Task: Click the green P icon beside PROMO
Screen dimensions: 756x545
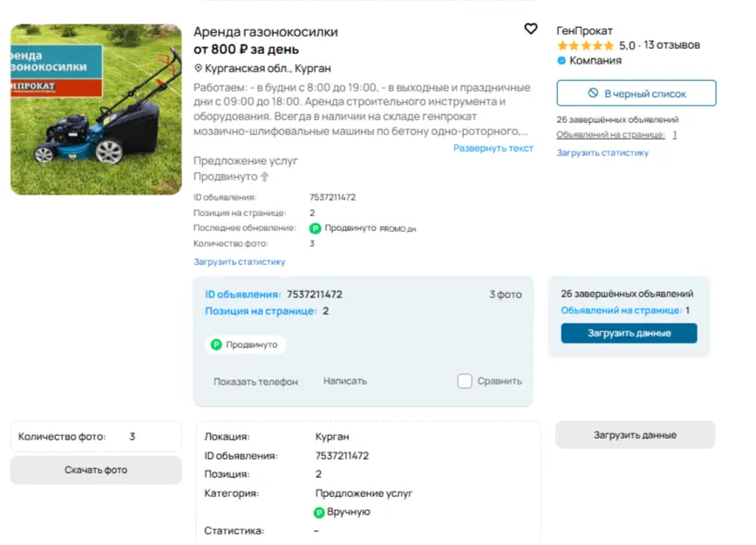Action: point(316,228)
